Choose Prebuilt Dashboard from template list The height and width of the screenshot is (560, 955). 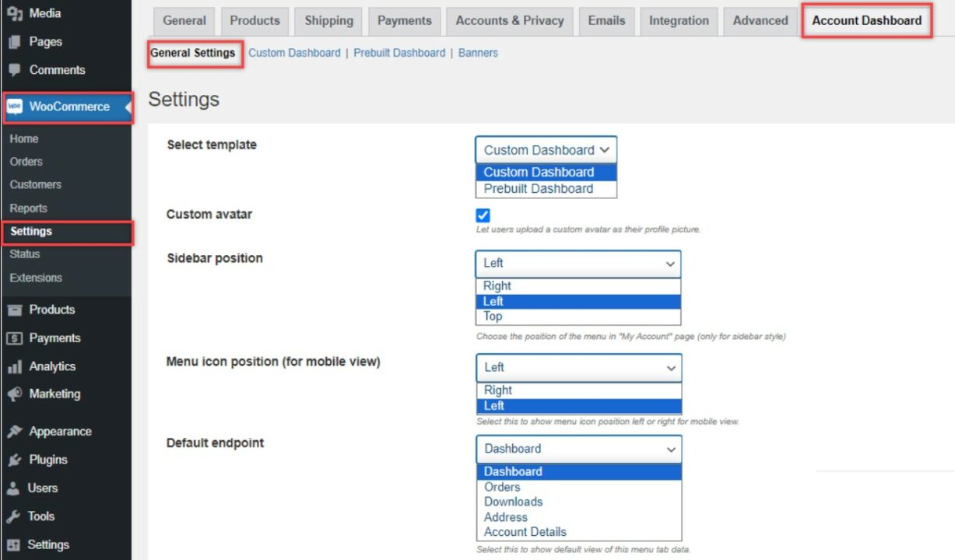pos(539,189)
